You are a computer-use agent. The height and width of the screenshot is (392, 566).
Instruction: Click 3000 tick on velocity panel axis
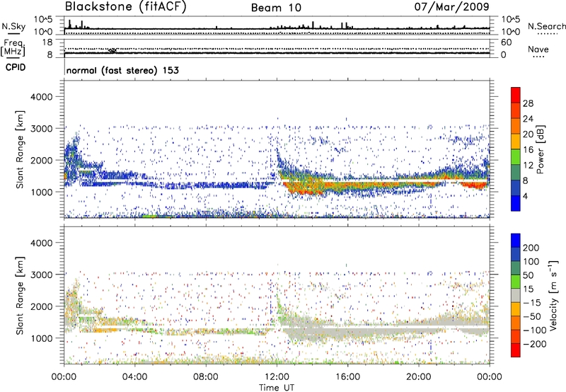click(x=42, y=275)
